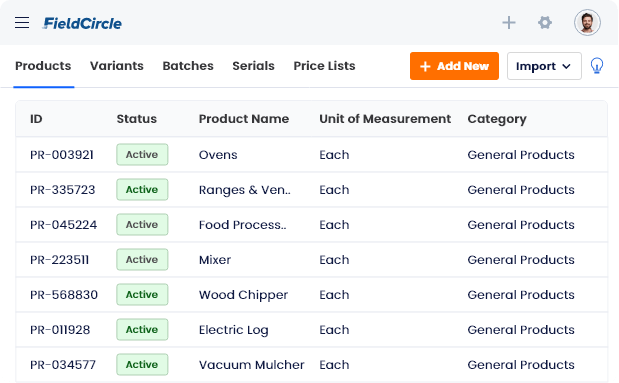Open the Batches tab
This screenshot has width=619, height=383.
(x=188, y=66)
